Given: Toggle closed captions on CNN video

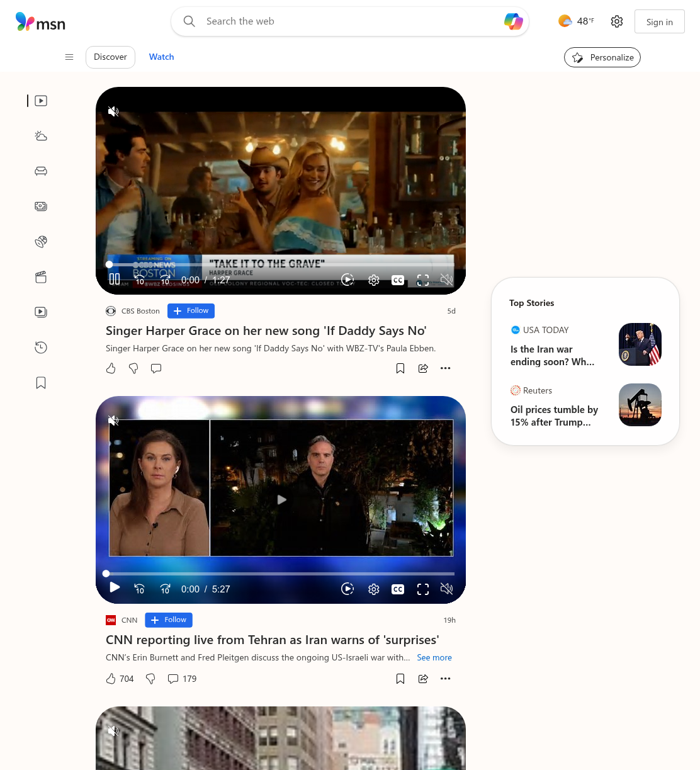Looking at the screenshot, I should tap(398, 589).
